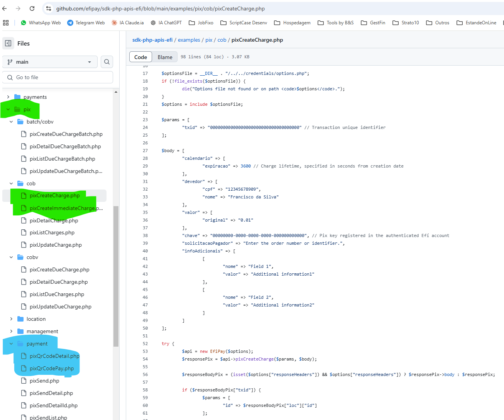
Task: Open the ScriptCase Desenv bookmarks folder
Action: [x=244, y=23]
